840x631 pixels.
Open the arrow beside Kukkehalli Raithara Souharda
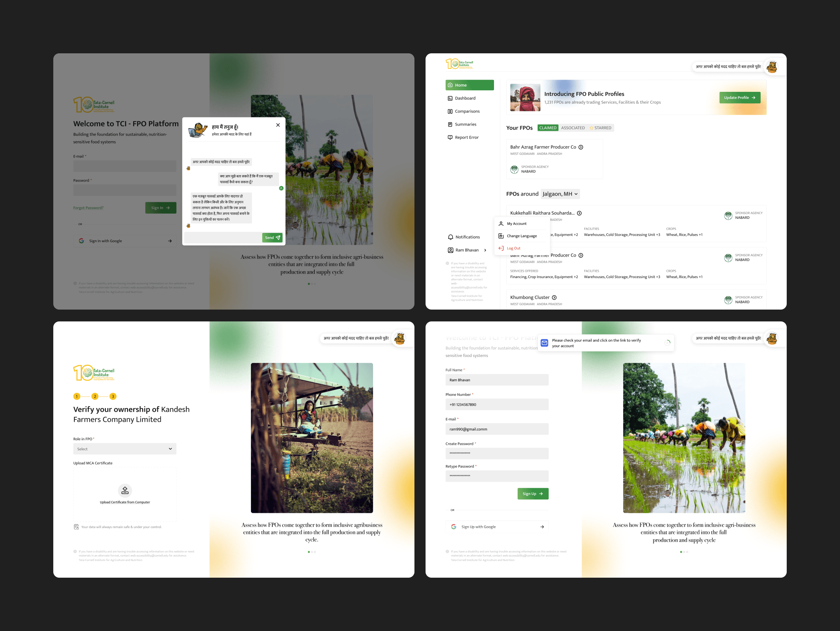579,213
